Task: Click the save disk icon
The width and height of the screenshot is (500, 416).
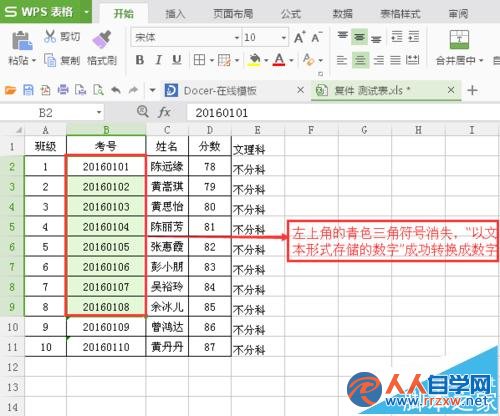Action: tap(28, 90)
